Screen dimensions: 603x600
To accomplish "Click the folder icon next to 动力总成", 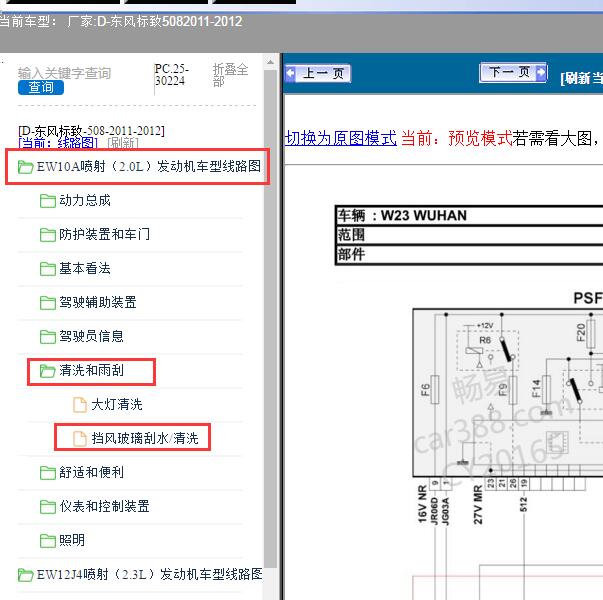I will coord(48,201).
